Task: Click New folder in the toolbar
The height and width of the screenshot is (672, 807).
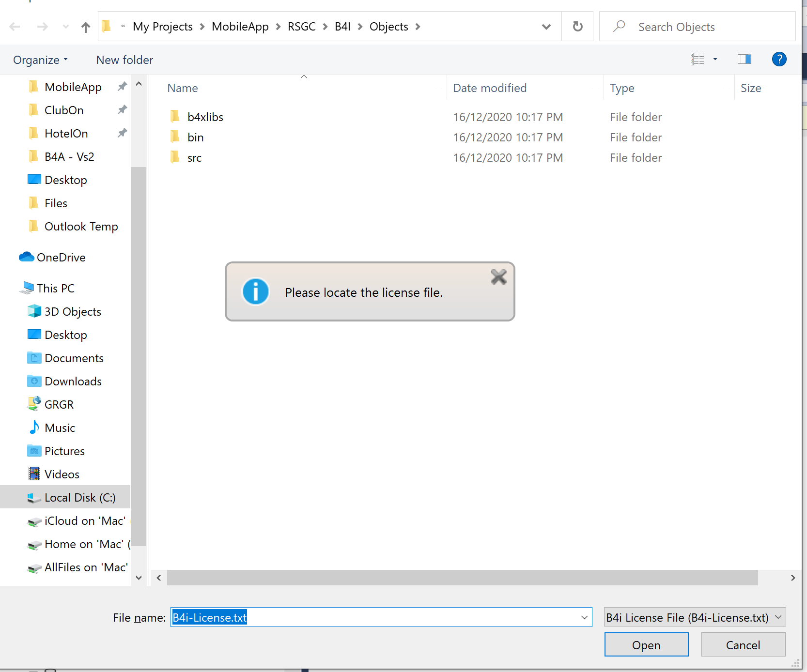Action: pos(124,60)
